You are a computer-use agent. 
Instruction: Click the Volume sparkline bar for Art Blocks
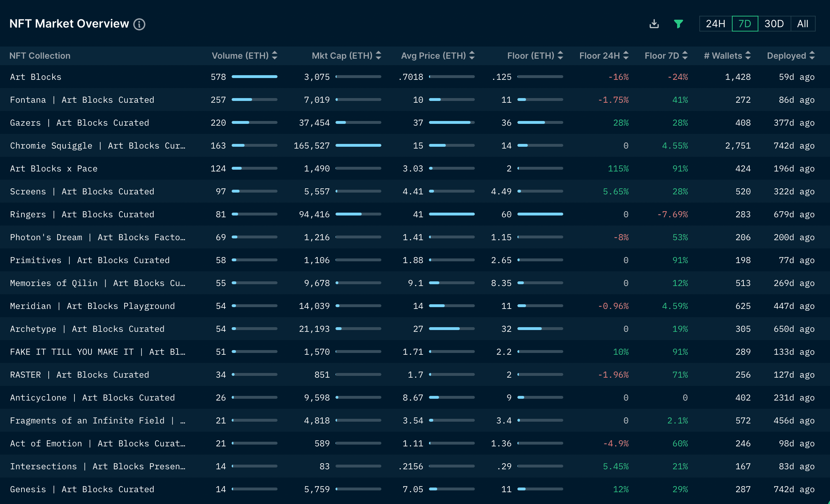(255, 77)
